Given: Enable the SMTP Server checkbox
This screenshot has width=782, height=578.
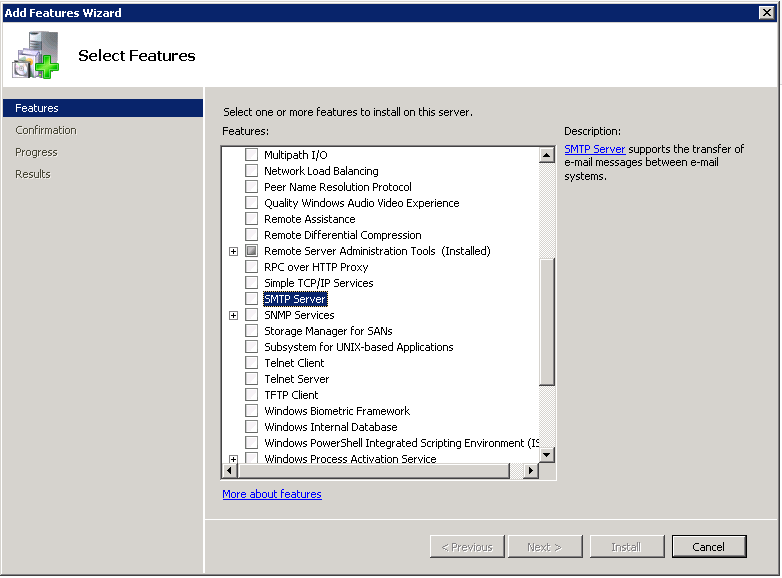Looking at the screenshot, I should tap(252, 299).
